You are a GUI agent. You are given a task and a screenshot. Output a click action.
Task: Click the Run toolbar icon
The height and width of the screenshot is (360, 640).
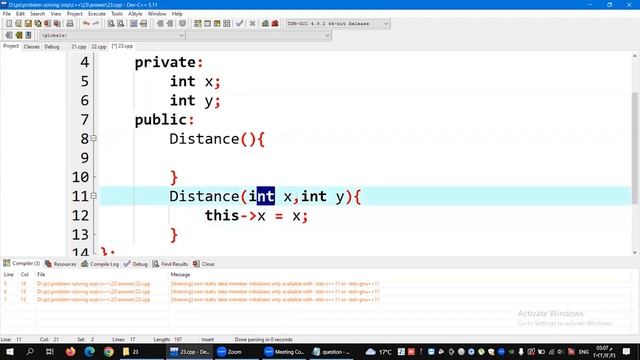[207, 24]
